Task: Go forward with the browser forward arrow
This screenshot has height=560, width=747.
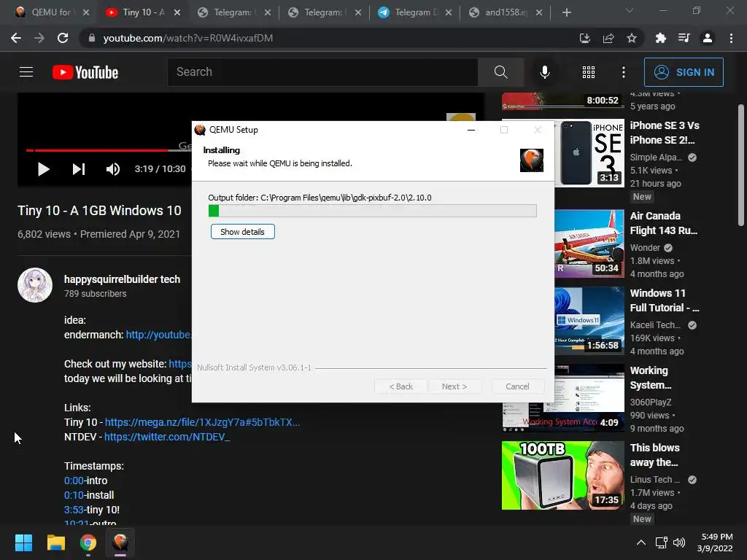Action: 39,38
